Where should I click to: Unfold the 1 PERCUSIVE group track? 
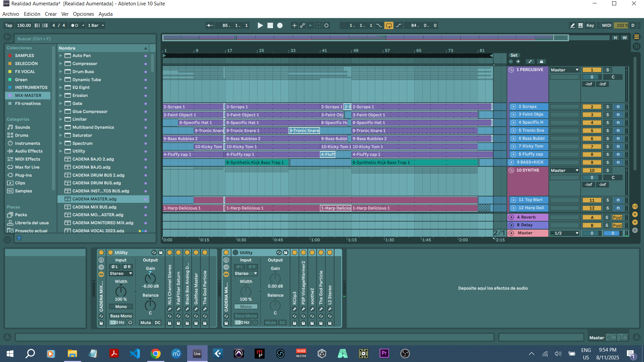coord(511,70)
